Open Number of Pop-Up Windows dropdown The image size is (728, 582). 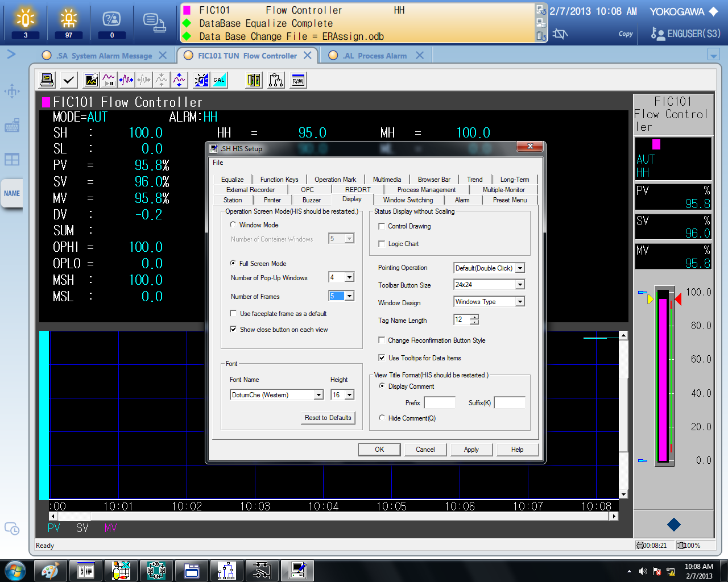pos(350,277)
